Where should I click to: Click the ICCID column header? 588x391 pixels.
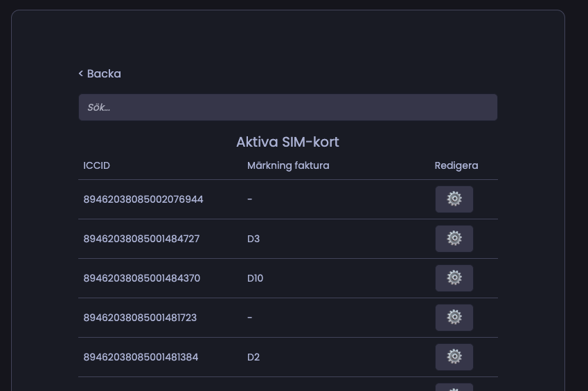[96, 165]
